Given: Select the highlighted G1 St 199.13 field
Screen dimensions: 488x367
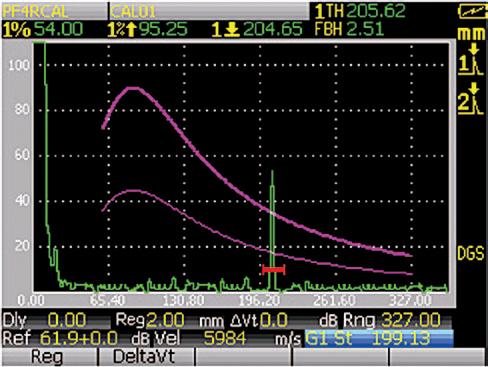Looking at the screenshot, I should pyautogui.click(x=379, y=339).
